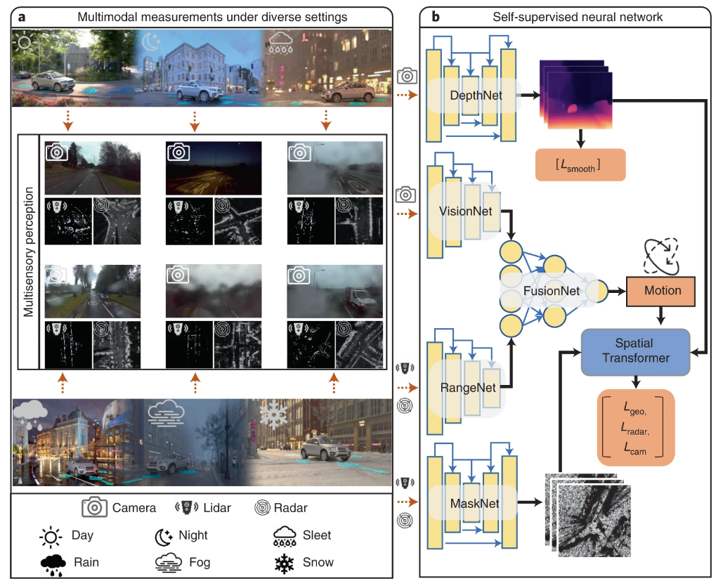Click the 'Sleet' legend text
This screenshot has height=588, width=723.
click(x=317, y=535)
